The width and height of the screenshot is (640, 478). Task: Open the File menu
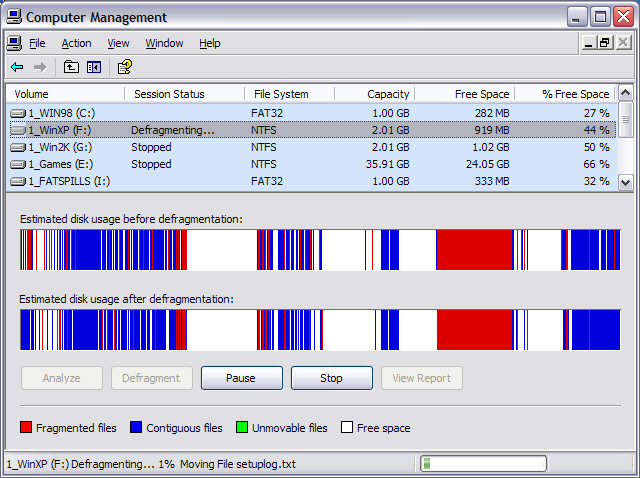click(37, 43)
